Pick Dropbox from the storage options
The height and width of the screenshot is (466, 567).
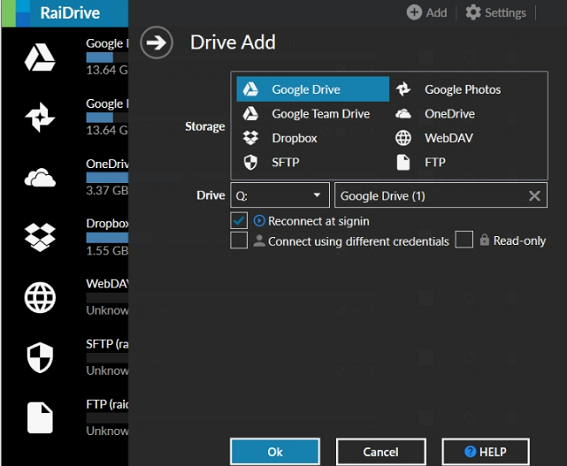point(313,138)
